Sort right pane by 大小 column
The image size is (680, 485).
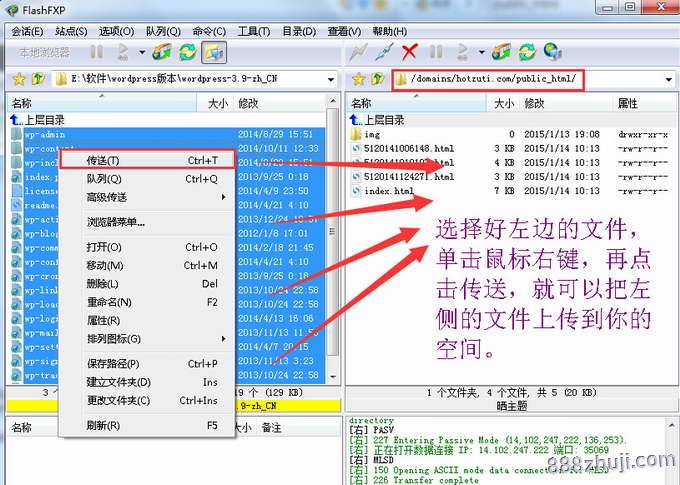click(x=504, y=103)
